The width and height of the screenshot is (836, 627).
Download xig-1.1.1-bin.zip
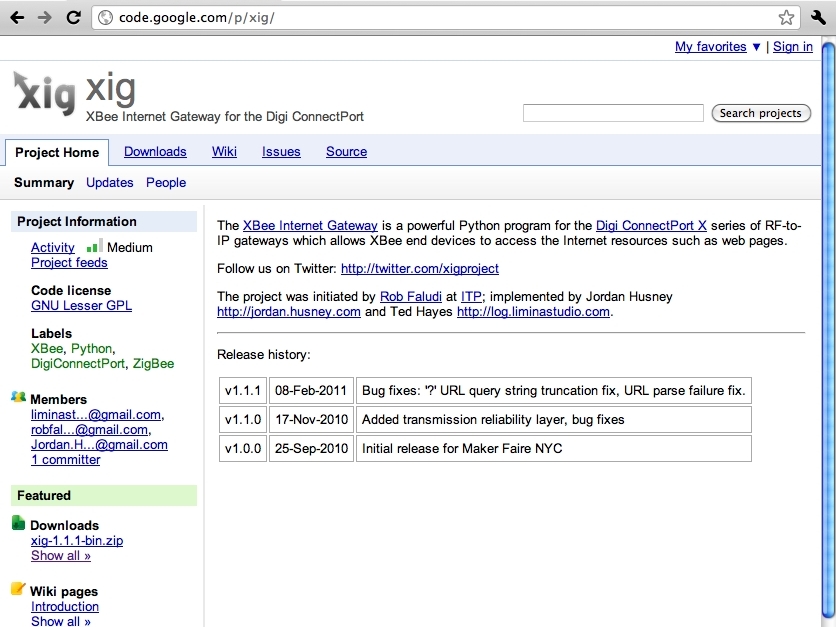[x=77, y=541]
